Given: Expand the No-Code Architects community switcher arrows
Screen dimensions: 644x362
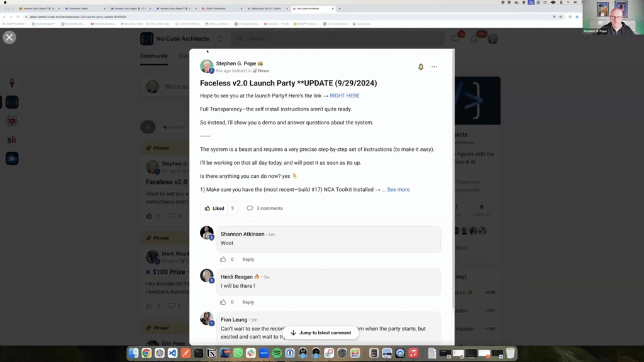Looking at the screenshot, I should pos(219,38).
